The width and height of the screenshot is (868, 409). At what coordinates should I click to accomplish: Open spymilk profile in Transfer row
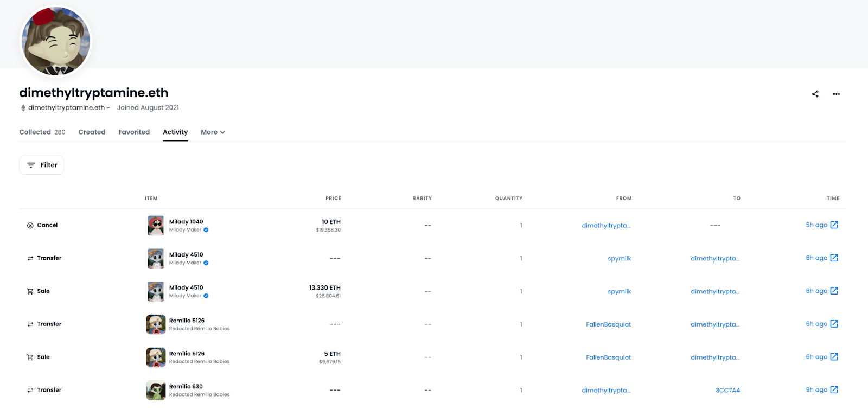619,259
